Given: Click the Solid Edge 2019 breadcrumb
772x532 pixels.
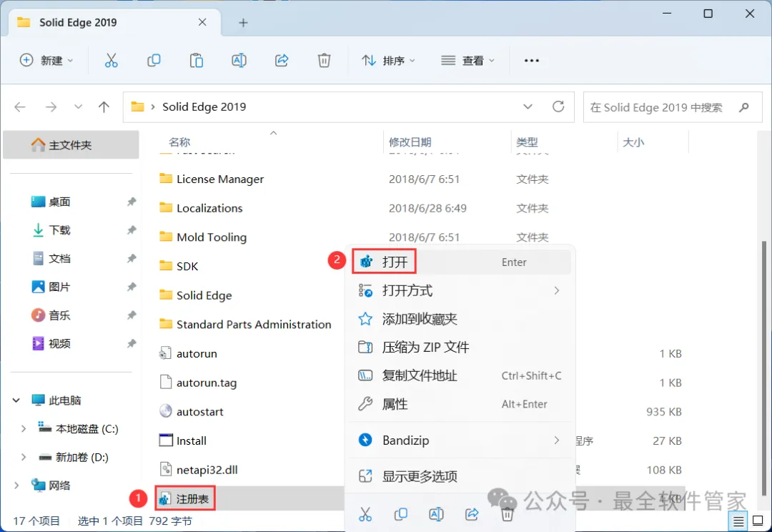Looking at the screenshot, I should 204,107.
